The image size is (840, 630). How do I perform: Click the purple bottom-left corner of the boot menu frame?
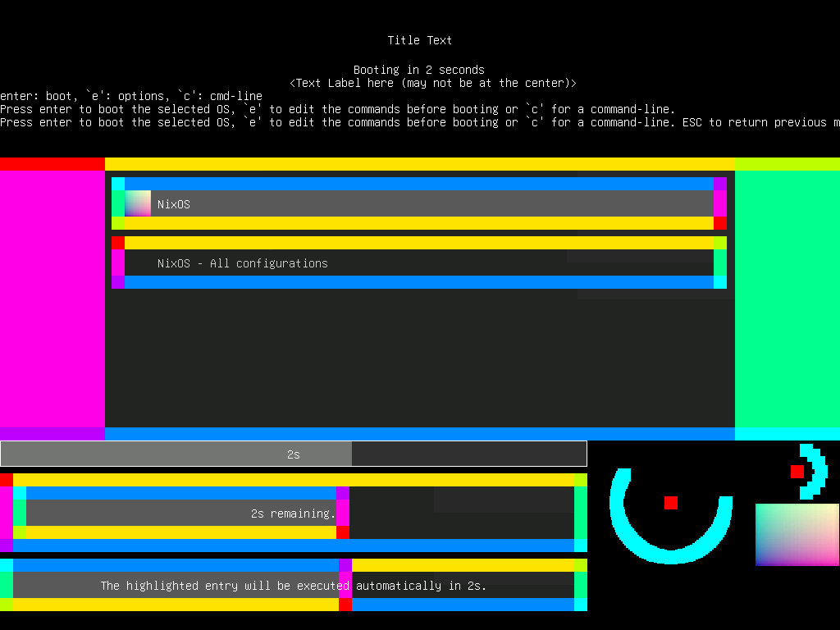point(52,434)
